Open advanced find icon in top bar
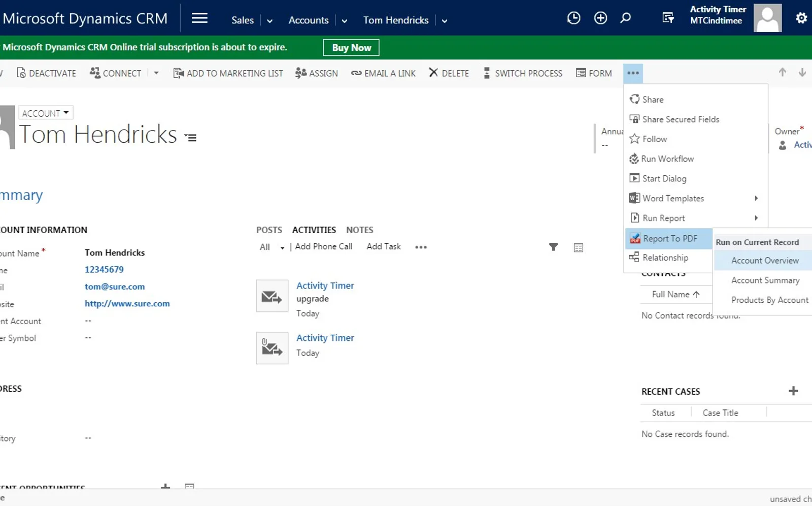 pyautogui.click(x=668, y=18)
